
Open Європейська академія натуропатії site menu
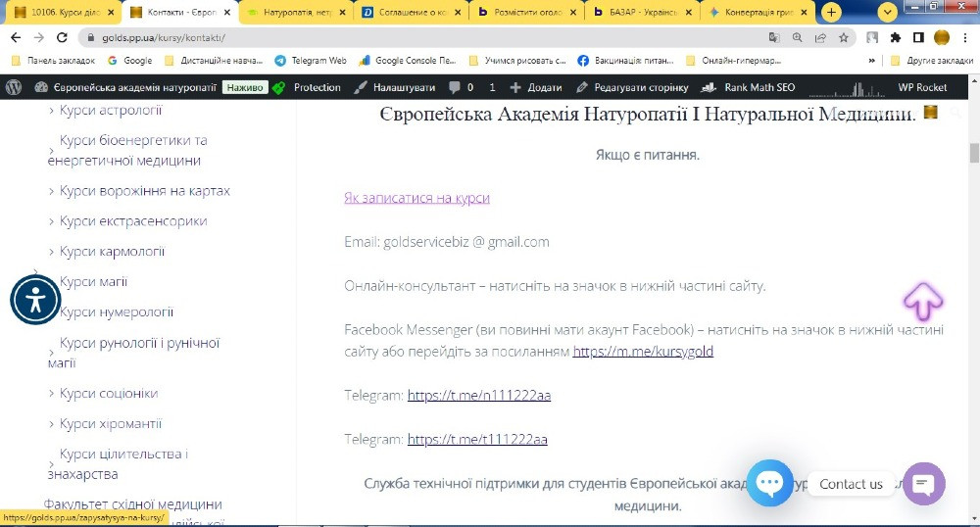click(125, 87)
